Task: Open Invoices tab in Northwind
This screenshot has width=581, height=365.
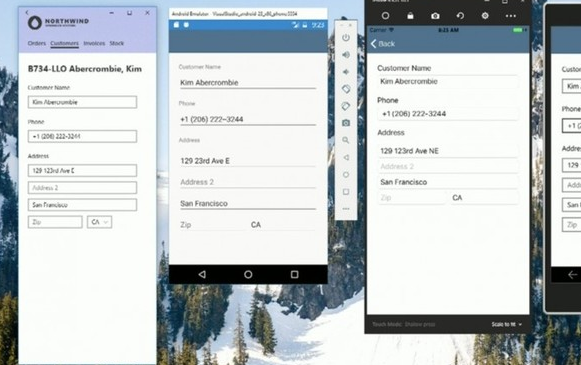Action: pos(94,43)
